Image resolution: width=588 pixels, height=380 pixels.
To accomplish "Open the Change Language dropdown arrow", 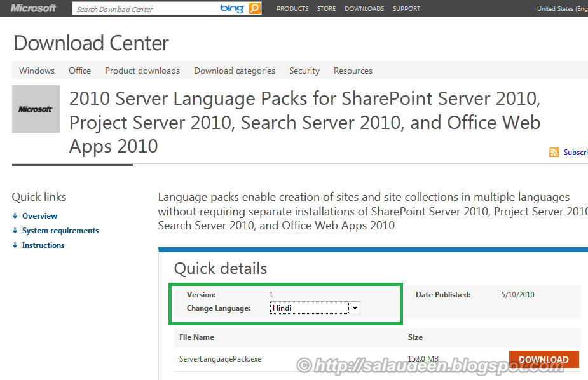I will pyautogui.click(x=354, y=308).
